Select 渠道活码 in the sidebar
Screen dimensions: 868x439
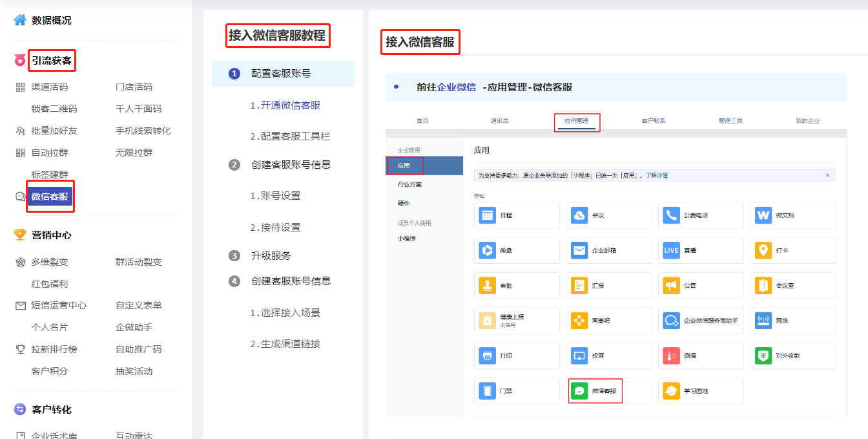click(x=50, y=87)
